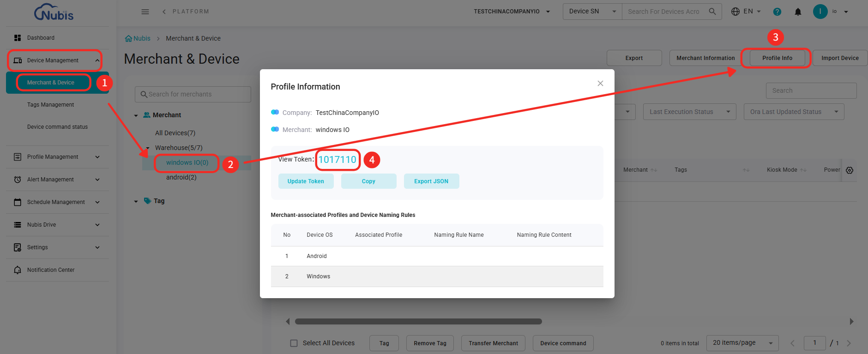This screenshot has height=354, width=868.
Task: Expand Profile Management menu
Action: tap(58, 157)
